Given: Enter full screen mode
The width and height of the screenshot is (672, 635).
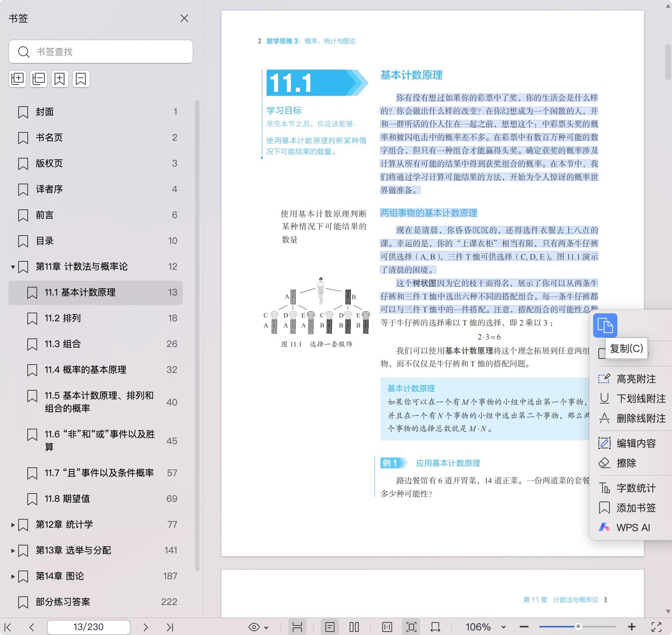Looking at the screenshot, I should [656, 627].
